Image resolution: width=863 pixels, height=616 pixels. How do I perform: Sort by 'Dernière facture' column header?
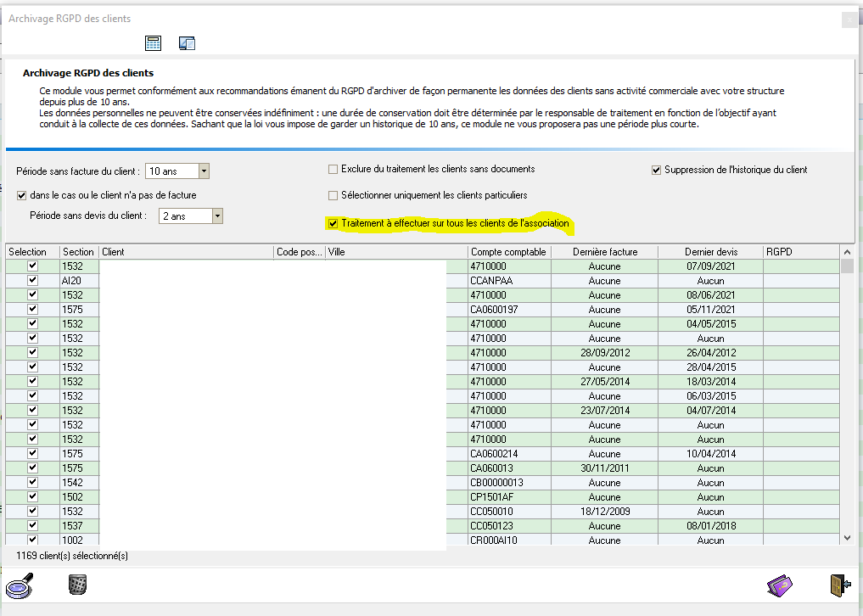point(604,252)
